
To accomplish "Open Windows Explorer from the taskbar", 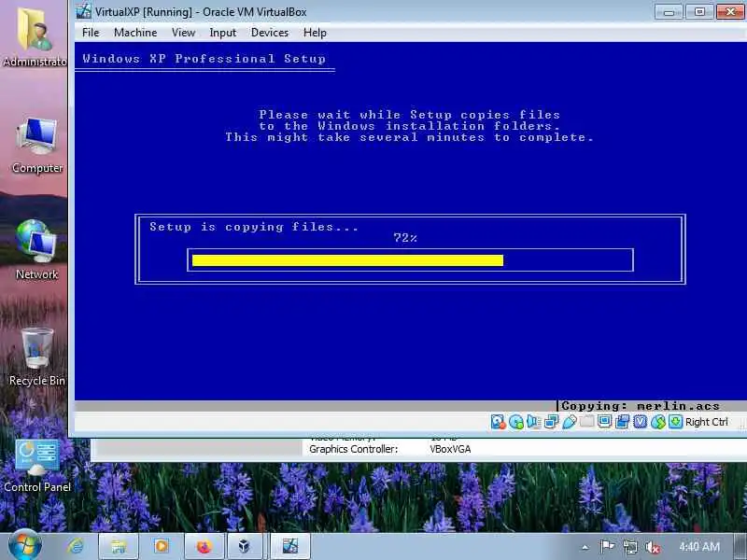I will pos(119,546).
